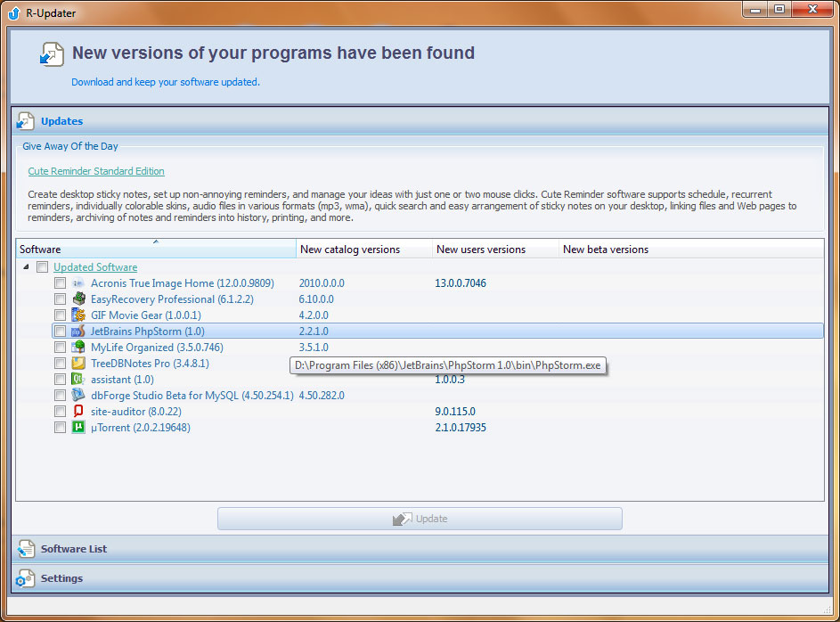Viewport: 840px width, 622px height.
Task: Click user version 13.0.0.7046
Action: click(x=461, y=282)
